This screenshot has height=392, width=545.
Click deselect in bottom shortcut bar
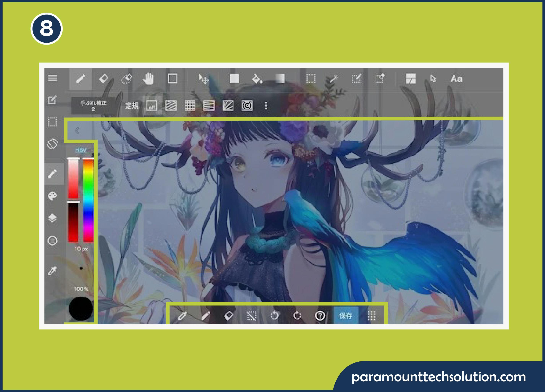click(x=251, y=315)
